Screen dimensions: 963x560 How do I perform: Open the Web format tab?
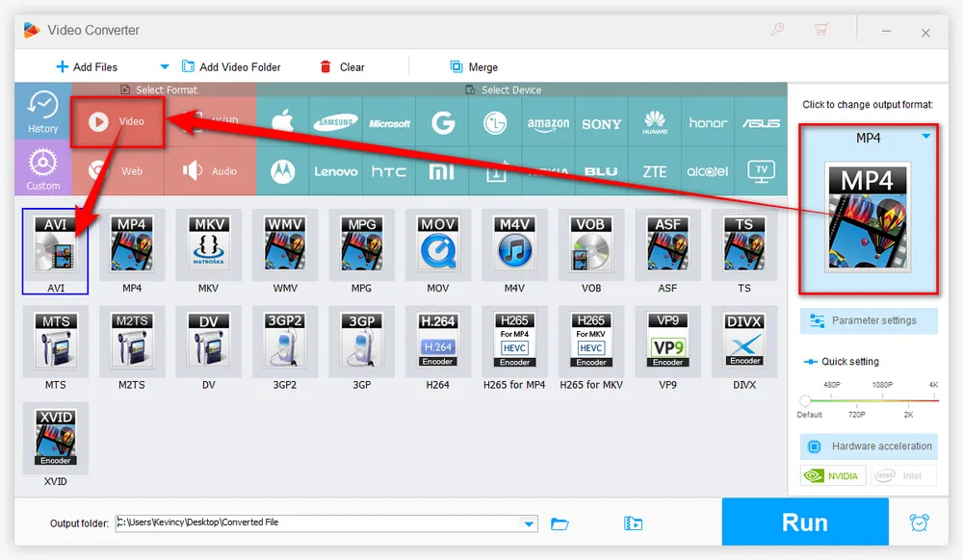(118, 171)
